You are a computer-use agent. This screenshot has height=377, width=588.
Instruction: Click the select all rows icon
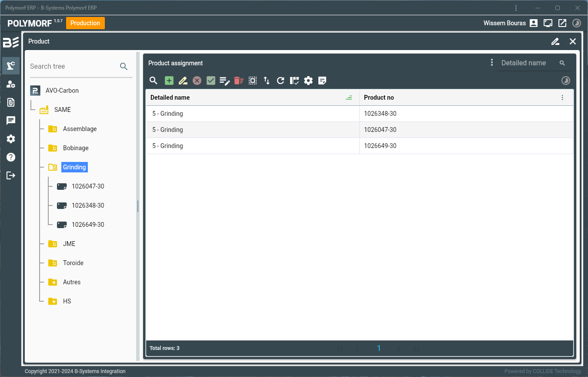click(x=253, y=81)
